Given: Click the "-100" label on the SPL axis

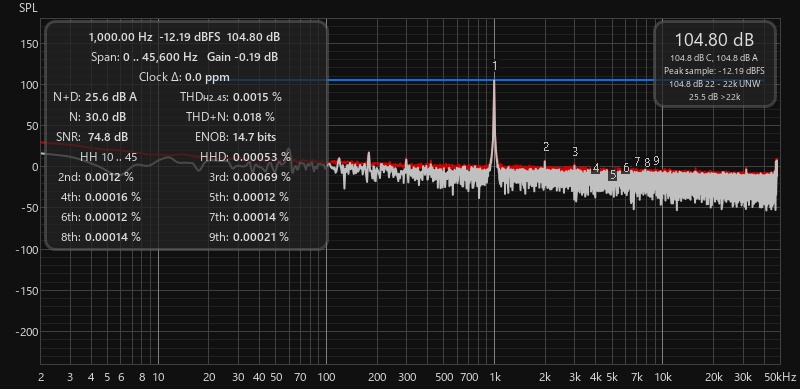Looking at the screenshot, I should (x=26, y=250).
